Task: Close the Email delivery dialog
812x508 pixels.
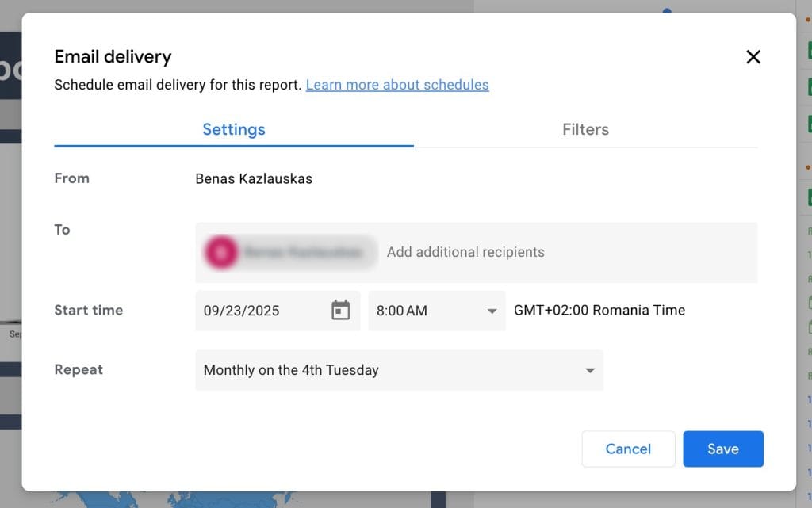Action: pos(753,56)
